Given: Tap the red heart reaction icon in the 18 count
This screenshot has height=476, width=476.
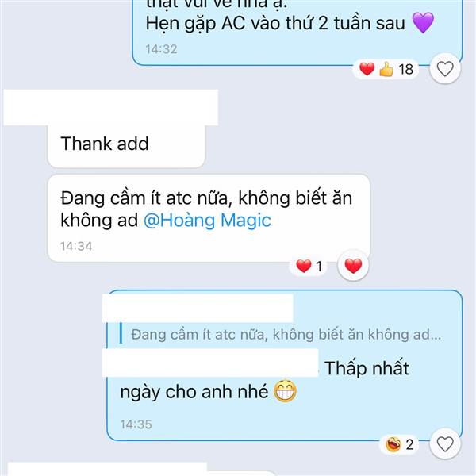Looking at the screenshot, I should 367,69.
